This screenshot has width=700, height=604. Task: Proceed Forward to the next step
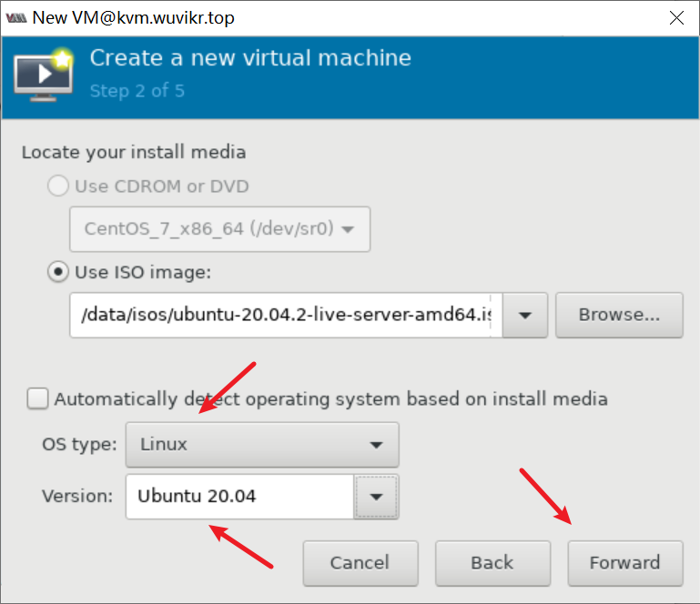pyautogui.click(x=625, y=563)
